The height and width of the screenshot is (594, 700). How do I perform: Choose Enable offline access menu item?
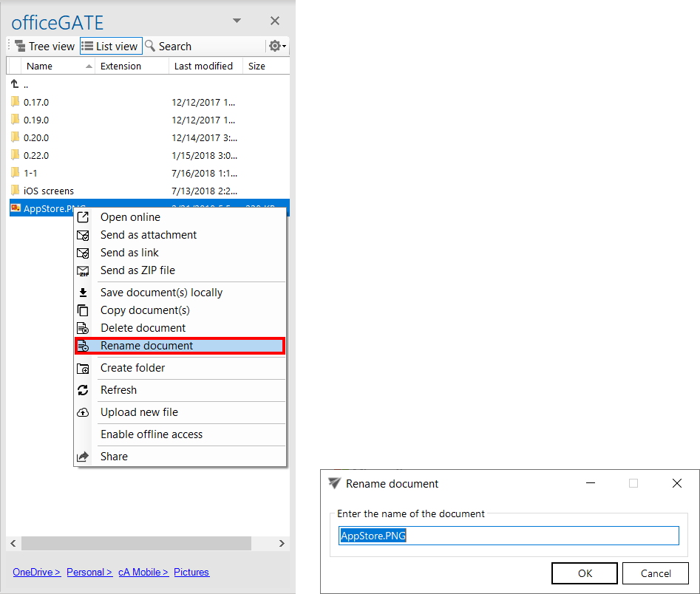(x=152, y=434)
